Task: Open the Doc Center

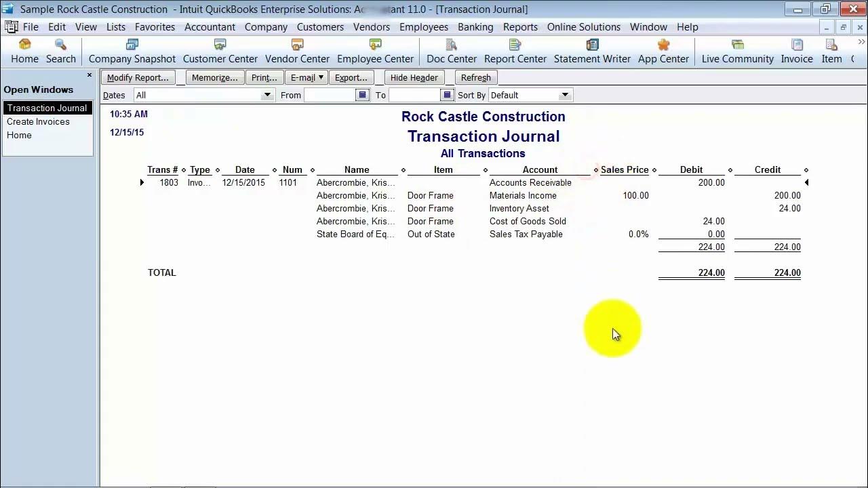Action: click(x=452, y=52)
